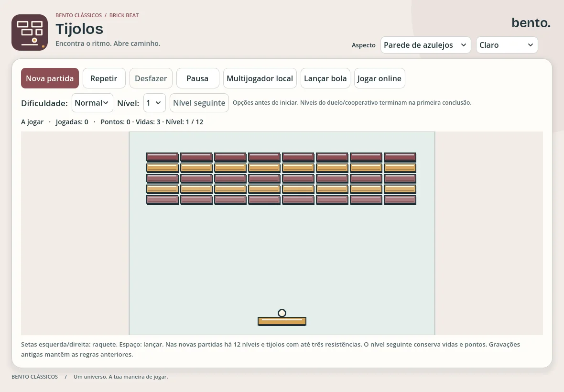Open the Aspecto theme dropdown Parede de azulejos
Screen dimensions: 564x392
(425, 45)
